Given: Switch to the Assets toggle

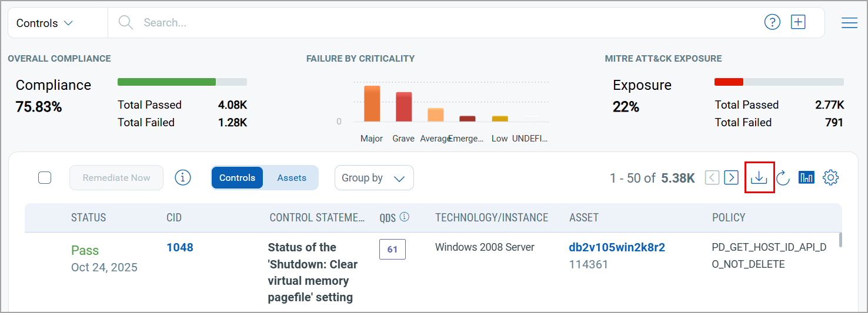Looking at the screenshot, I should coord(292,177).
